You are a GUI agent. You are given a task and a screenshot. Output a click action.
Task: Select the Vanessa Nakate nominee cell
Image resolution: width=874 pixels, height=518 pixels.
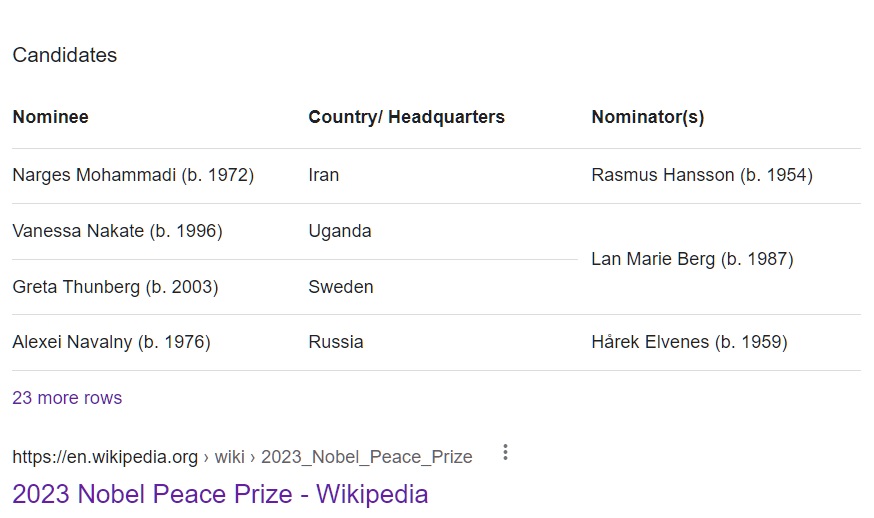117,231
